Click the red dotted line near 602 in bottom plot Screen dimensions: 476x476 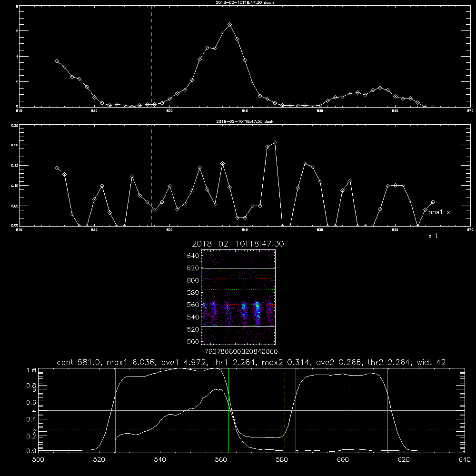tap(349, 410)
